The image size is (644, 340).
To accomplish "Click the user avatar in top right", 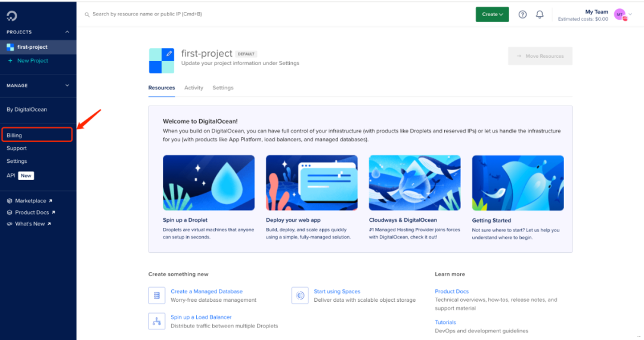I will (x=620, y=14).
